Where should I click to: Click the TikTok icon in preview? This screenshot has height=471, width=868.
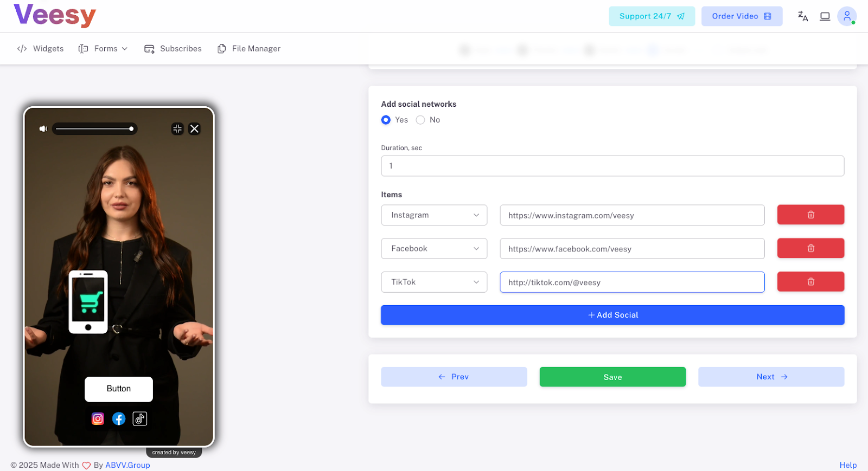pos(140,419)
